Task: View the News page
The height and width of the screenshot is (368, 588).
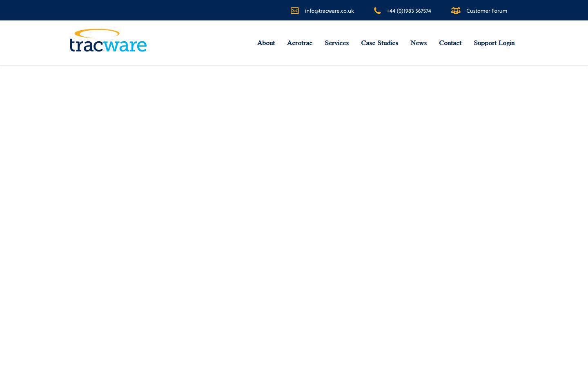Action: coord(418,43)
